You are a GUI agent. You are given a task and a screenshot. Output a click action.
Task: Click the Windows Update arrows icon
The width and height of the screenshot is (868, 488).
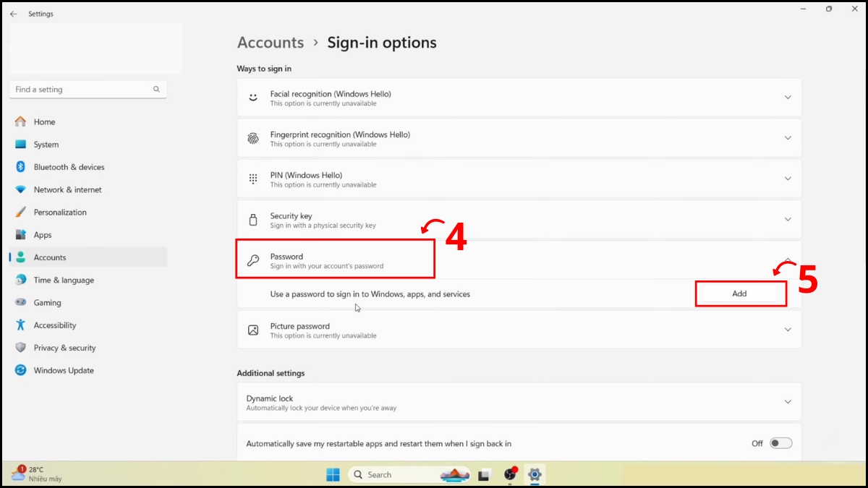[x=20, y=370]
